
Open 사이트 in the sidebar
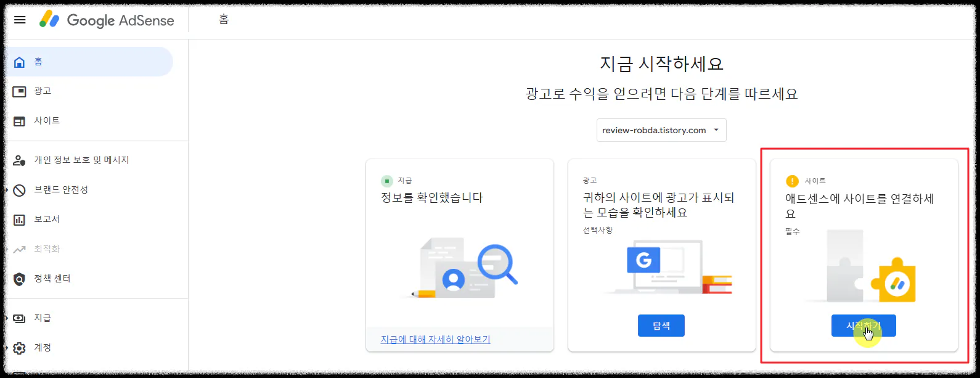tap(88, 121)
